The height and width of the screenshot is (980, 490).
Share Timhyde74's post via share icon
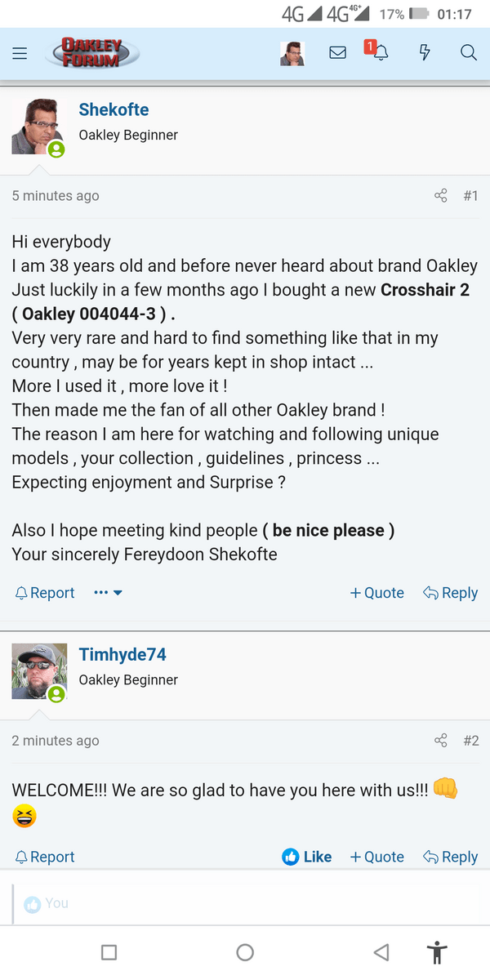440,740
